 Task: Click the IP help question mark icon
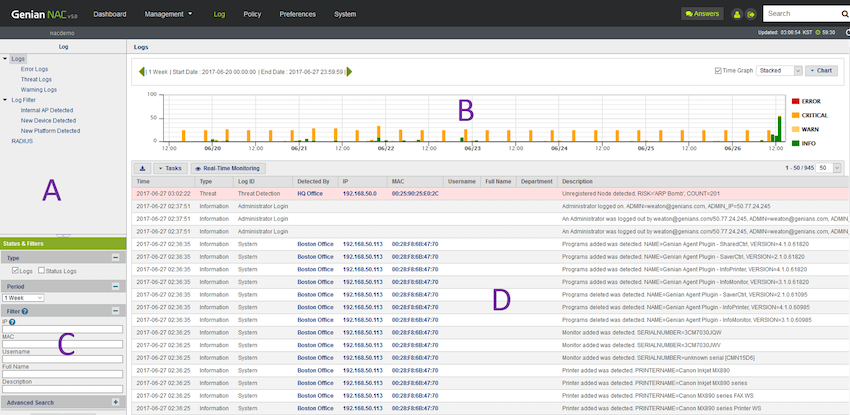coord(11,322)
